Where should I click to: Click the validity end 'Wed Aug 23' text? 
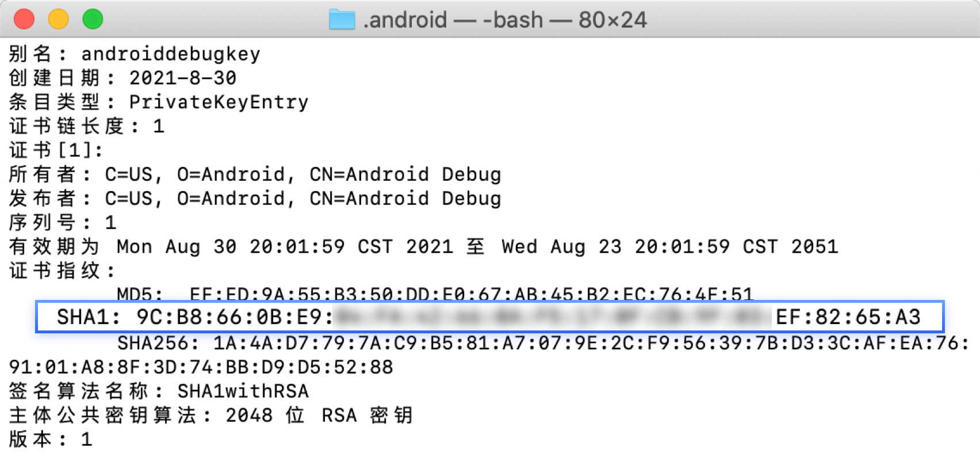pos(561,247)
